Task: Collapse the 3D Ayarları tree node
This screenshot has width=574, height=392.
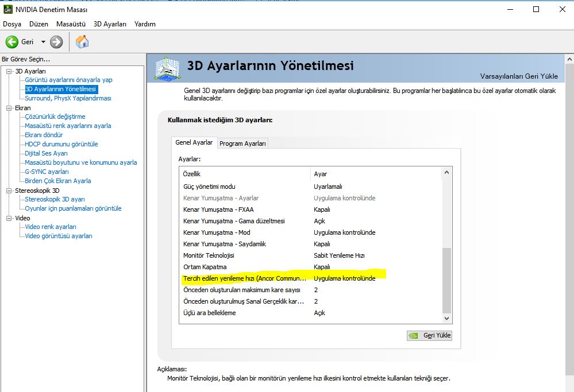Action: 9,71
